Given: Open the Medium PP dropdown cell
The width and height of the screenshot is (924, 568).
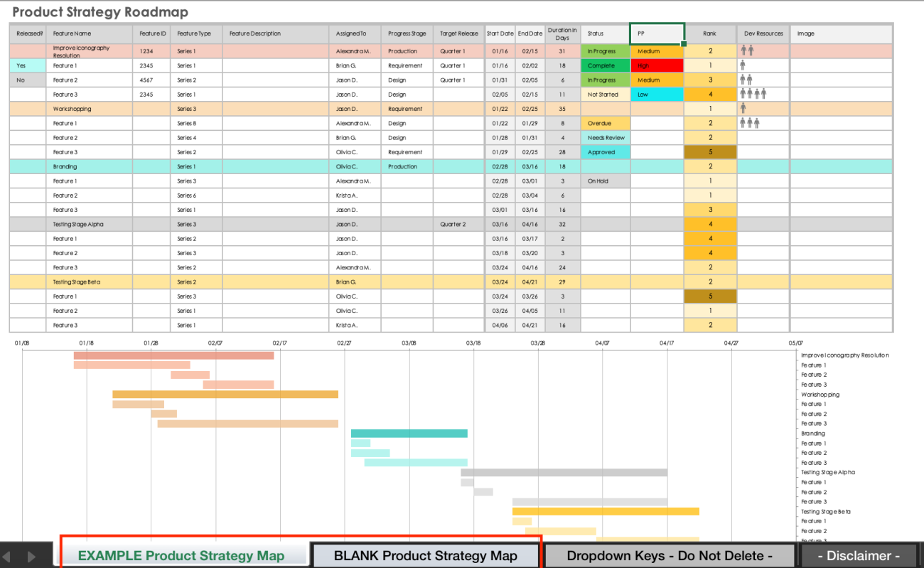Looking at the screenshot, I should [656, 50].
